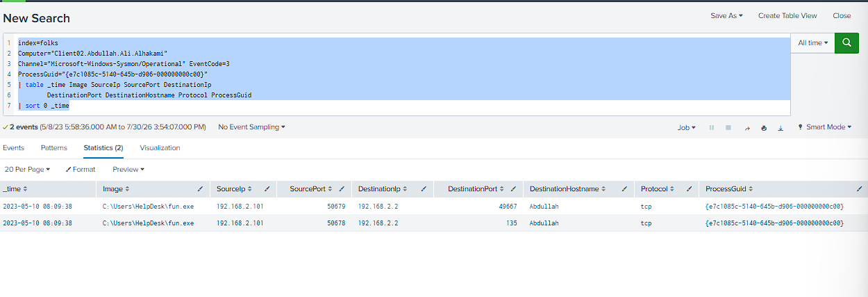Select the Statistics (2) tab
This screenshot has height=297, width=868.
103,147
